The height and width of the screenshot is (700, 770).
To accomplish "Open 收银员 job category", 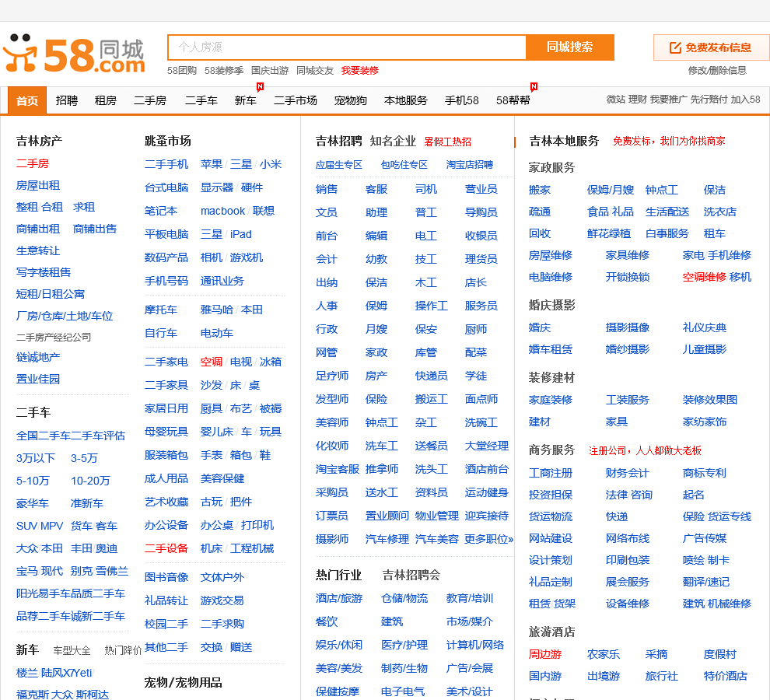I will point(481,236).
